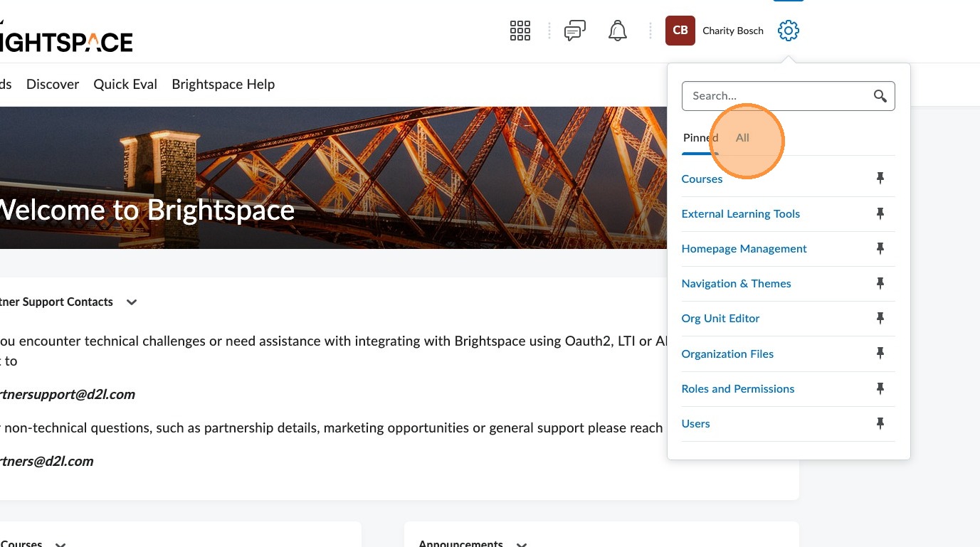Viewport: 980px width, 547px height.
Task: Open the Courses widget dropdown chevron
Action: point(60,544)
